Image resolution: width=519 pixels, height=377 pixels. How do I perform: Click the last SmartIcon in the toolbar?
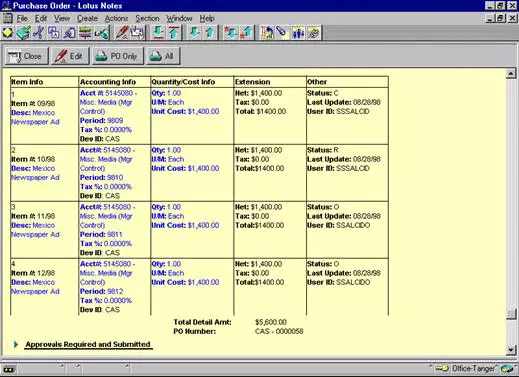313,33
